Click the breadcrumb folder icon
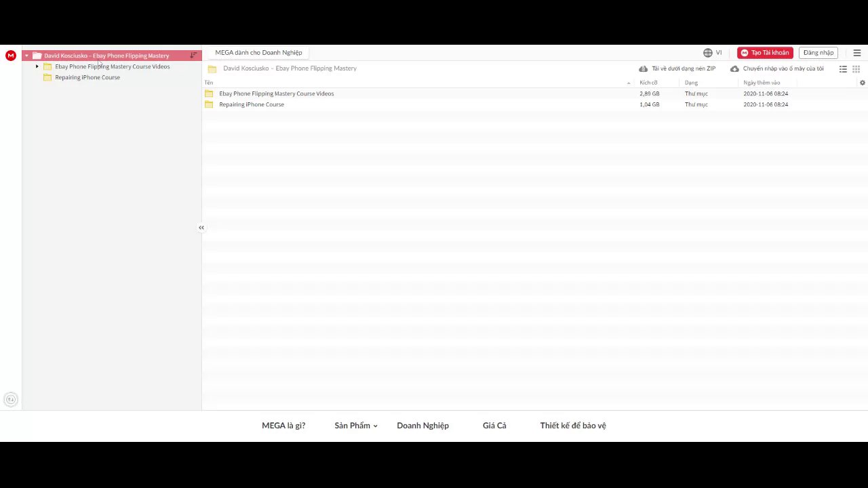 point(212,69)
